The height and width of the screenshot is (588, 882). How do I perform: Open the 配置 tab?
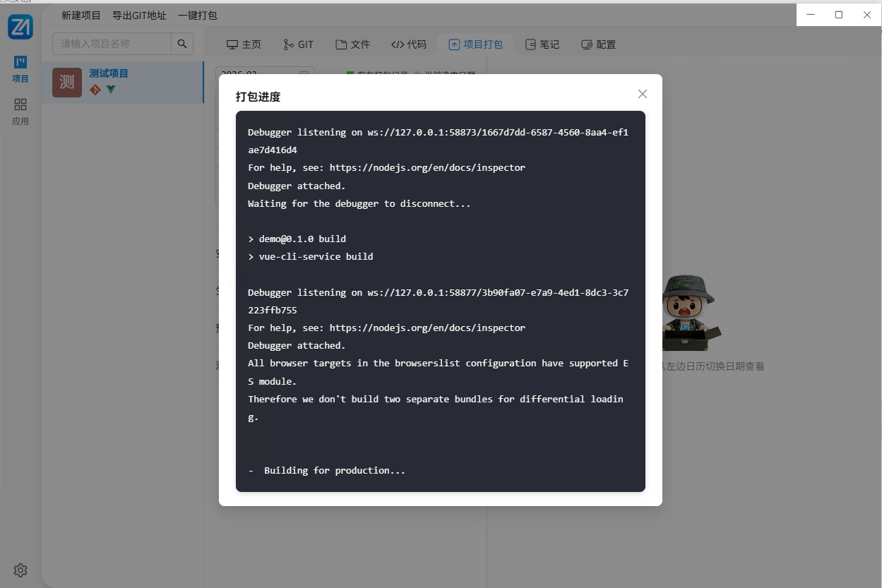click(x=598, y=44)
